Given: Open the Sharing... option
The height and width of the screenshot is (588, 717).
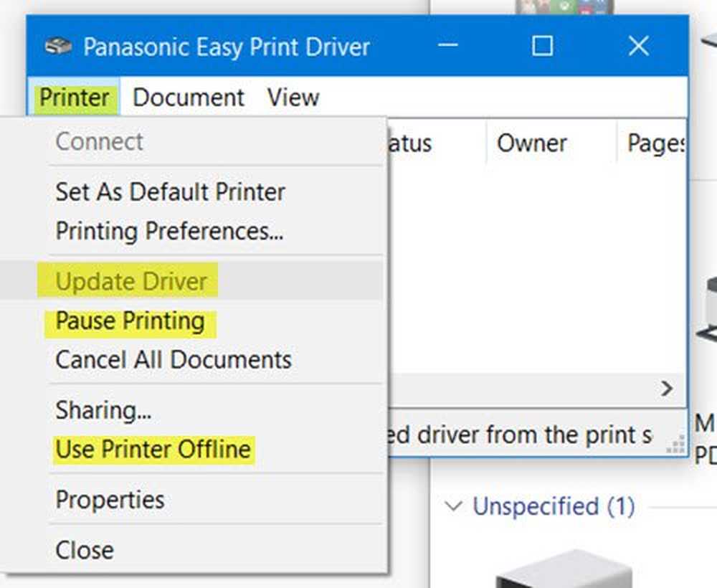Looking at the screenshot, I should click(x=103, y=410).
